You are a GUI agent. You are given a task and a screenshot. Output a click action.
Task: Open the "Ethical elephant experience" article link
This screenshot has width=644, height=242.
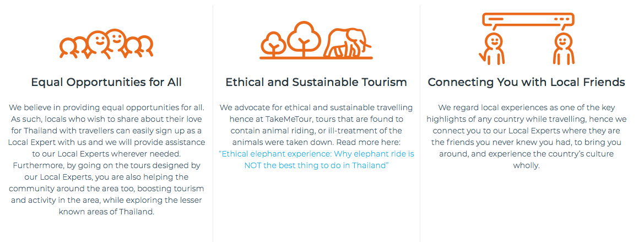pos(316,159)
